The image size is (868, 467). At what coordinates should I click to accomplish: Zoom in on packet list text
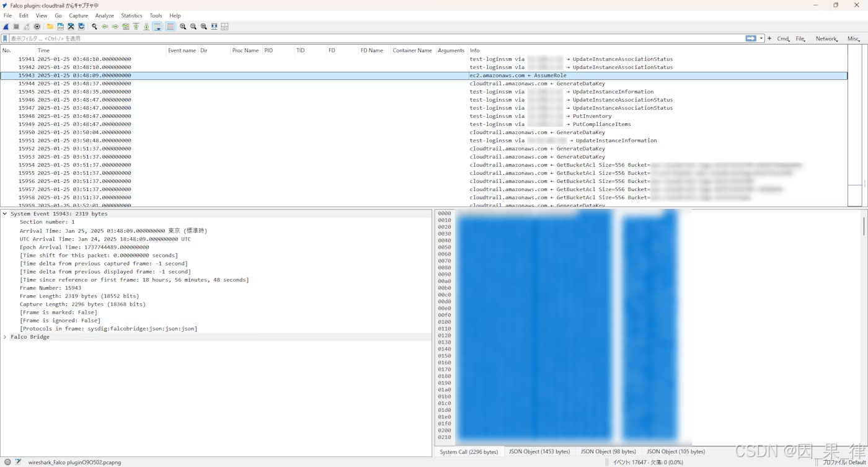pyautogui.click(x=183, y=26)
